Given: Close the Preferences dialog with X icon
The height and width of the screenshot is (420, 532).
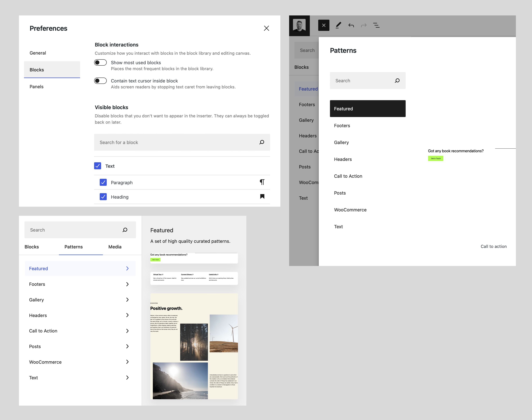Looking at the screenshot, I should coord(266,28).
